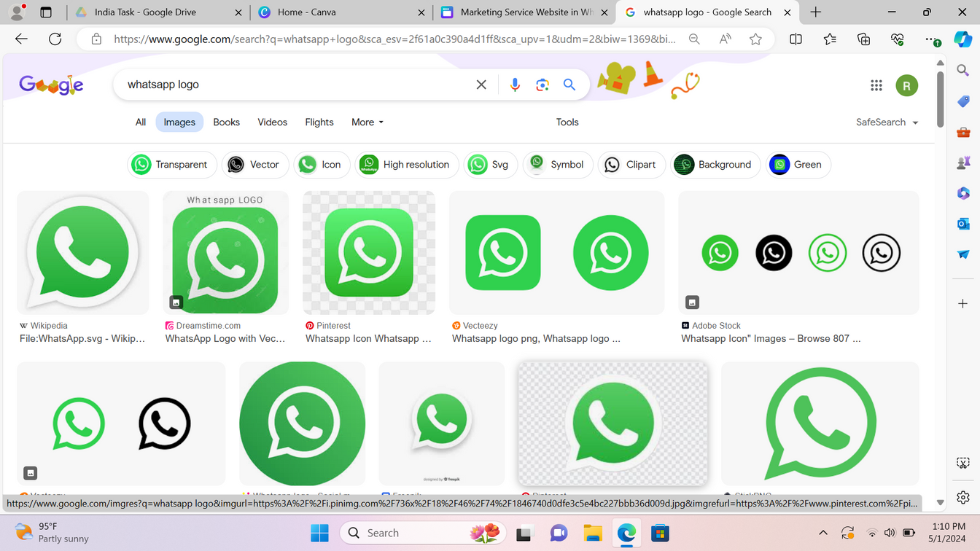
Task: Click the browser back arrow
Action: [21, 39]
